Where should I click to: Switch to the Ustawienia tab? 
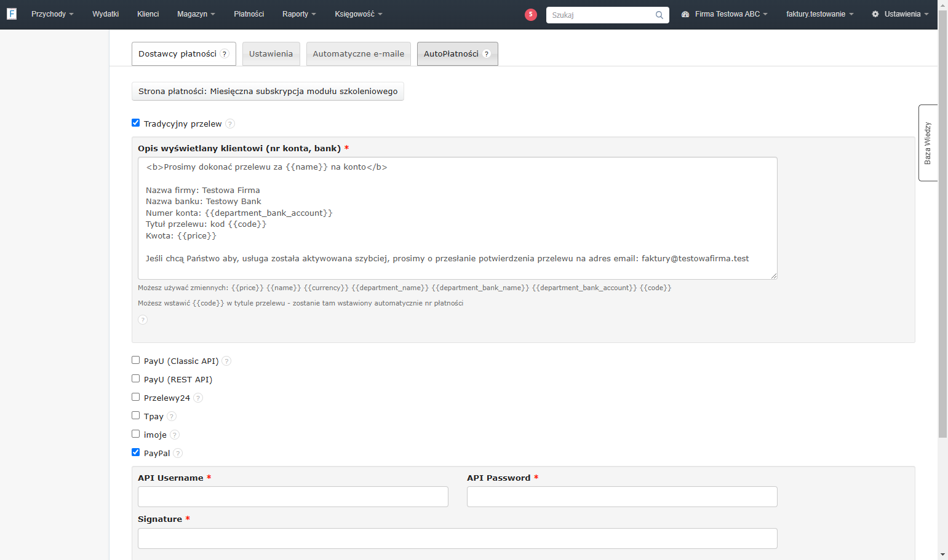click(x=271, y=54)
